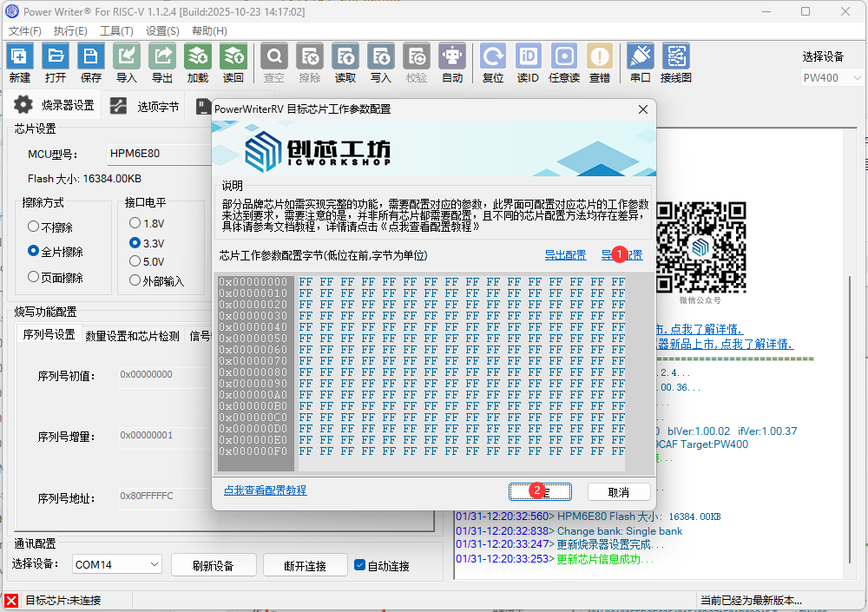The height and width of the screenshot is (612, 868).
Task: Disable the 自动连接 checkbox
Action: pyautogui.click(x=359, y=564)
